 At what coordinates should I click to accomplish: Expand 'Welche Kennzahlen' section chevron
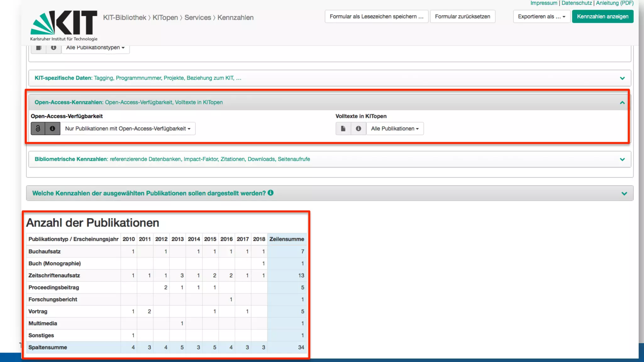pos(624,194)
